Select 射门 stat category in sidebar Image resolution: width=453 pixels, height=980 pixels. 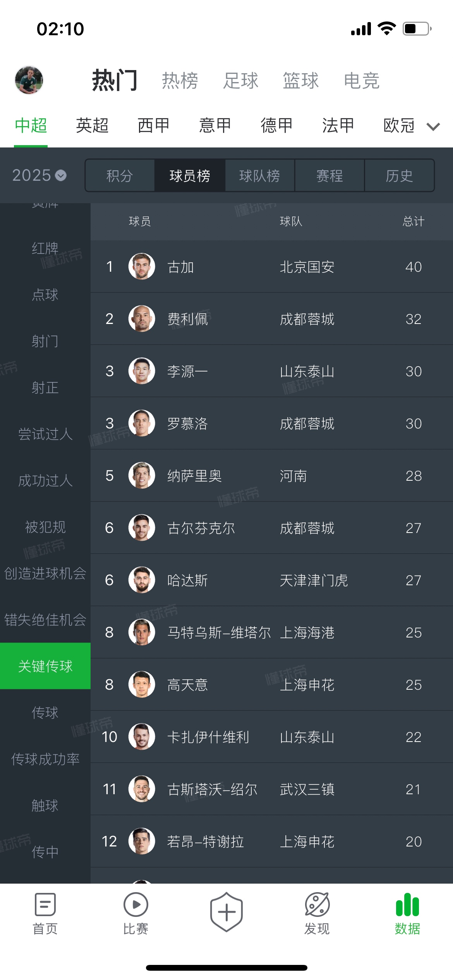(45, 341)
